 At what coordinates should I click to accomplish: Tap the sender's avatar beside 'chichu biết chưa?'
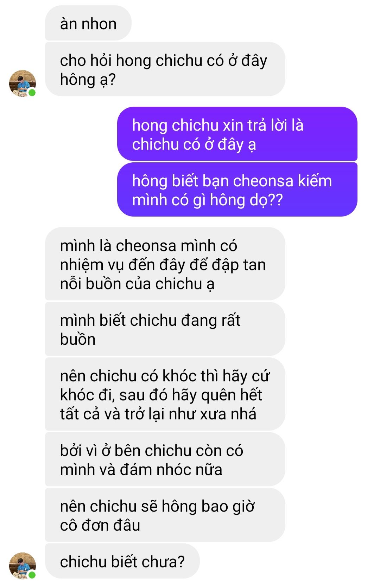(x=23, y=565)
